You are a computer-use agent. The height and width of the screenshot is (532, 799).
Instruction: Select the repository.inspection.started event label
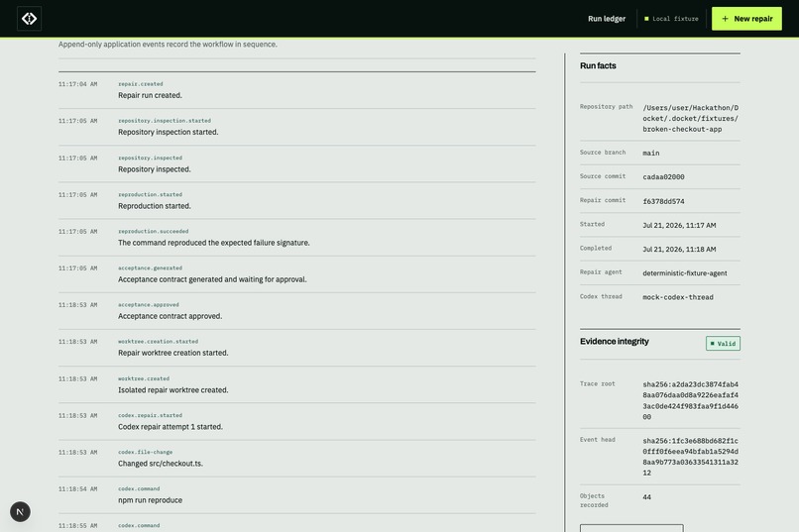[165, 121]
